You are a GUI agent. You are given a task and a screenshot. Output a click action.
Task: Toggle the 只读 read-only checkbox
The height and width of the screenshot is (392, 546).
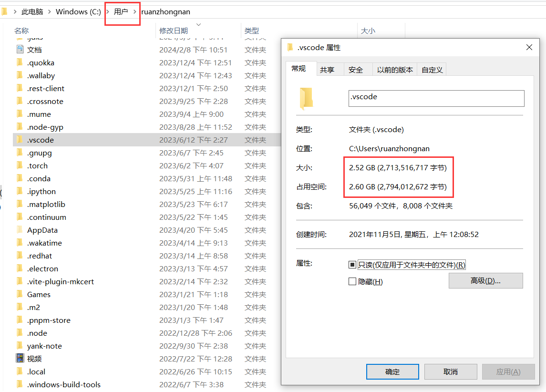pyautogui.click(x=352, y=265)
